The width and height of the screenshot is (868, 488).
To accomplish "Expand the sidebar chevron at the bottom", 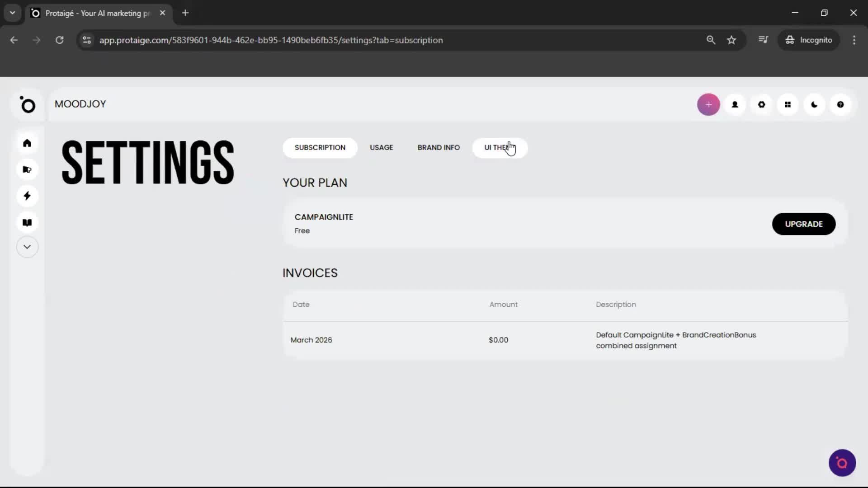I will click(x=27, y=247).
